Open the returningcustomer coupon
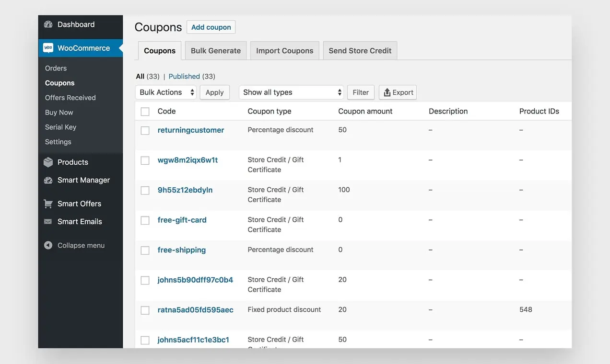Screen dimensions: 610x364 pyautogui.click(x=191, y=130)
